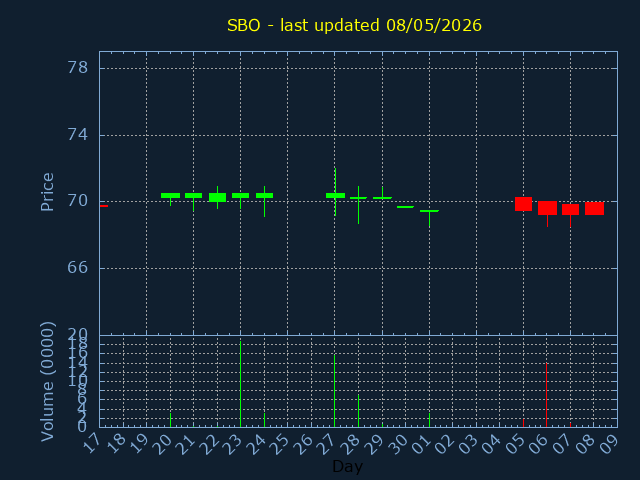The width and height of the screenshot is (640, 480).
Task: Click the day 26 tick label
Action: coord(303,443)
